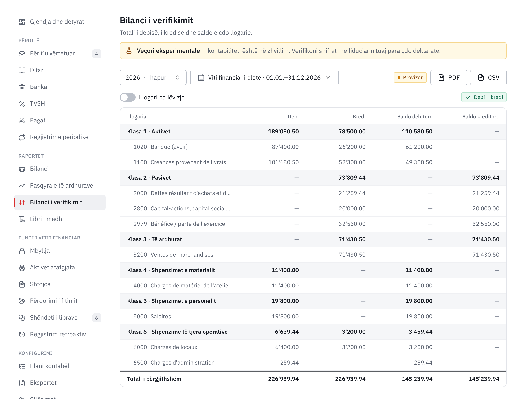Toggle Llogari pa lëvizje switch

[x=128, y=98]
